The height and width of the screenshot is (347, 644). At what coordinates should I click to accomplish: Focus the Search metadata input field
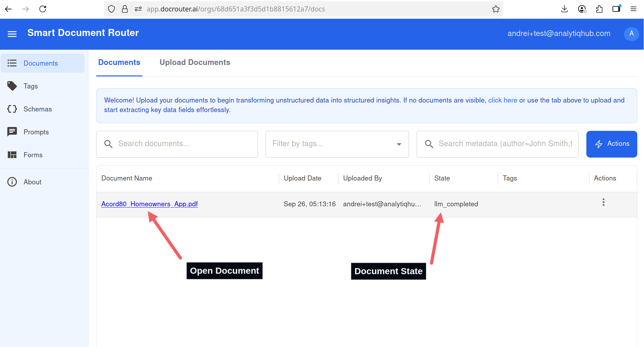click(505, 144)
